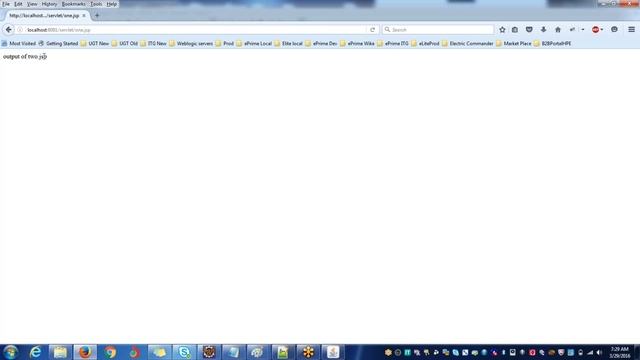Open the Adblock Plus ABP icon
This screenshot has height=360, width=640.
click(596, 30)
